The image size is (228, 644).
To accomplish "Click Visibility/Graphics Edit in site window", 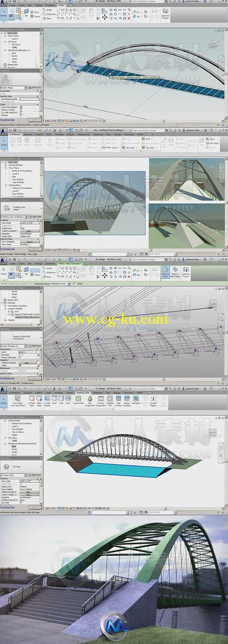I will (29, 231).
